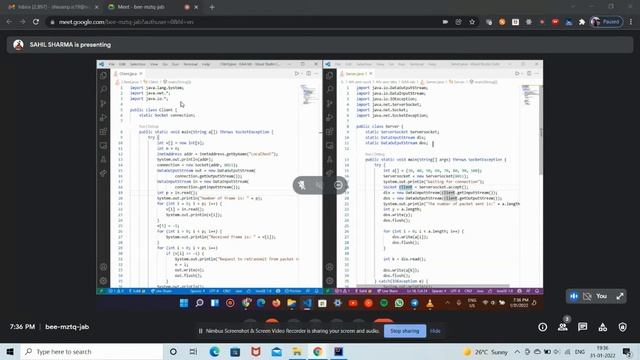Click vertical scrollbar in Server.java editor
This screenshot has width=640, height=360.
pos(541,131)
